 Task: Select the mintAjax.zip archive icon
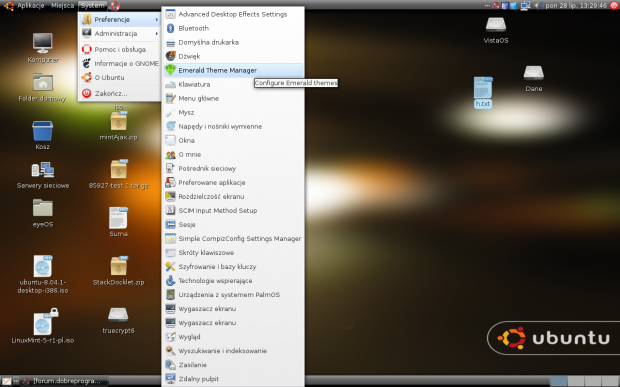[x=118, y=121]
